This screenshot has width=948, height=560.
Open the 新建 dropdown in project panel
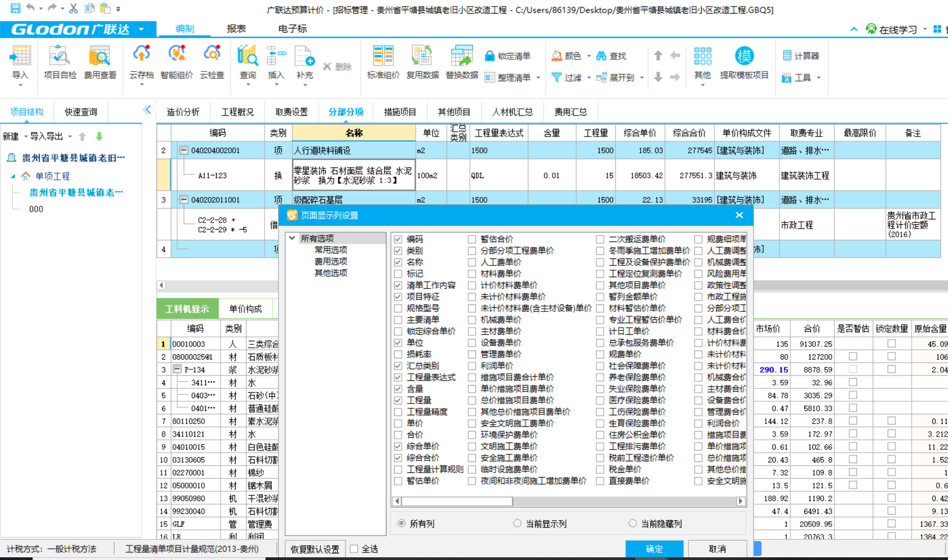[x=25, y=136]
